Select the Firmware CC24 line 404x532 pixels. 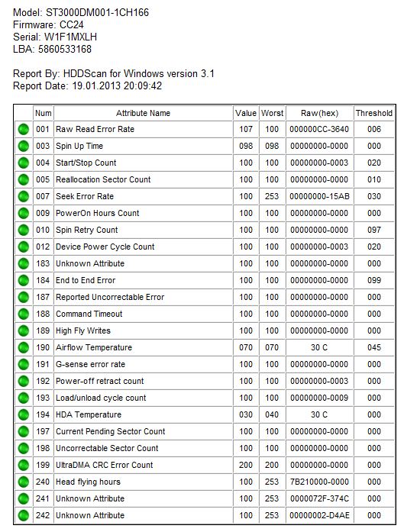click(48, 24)
